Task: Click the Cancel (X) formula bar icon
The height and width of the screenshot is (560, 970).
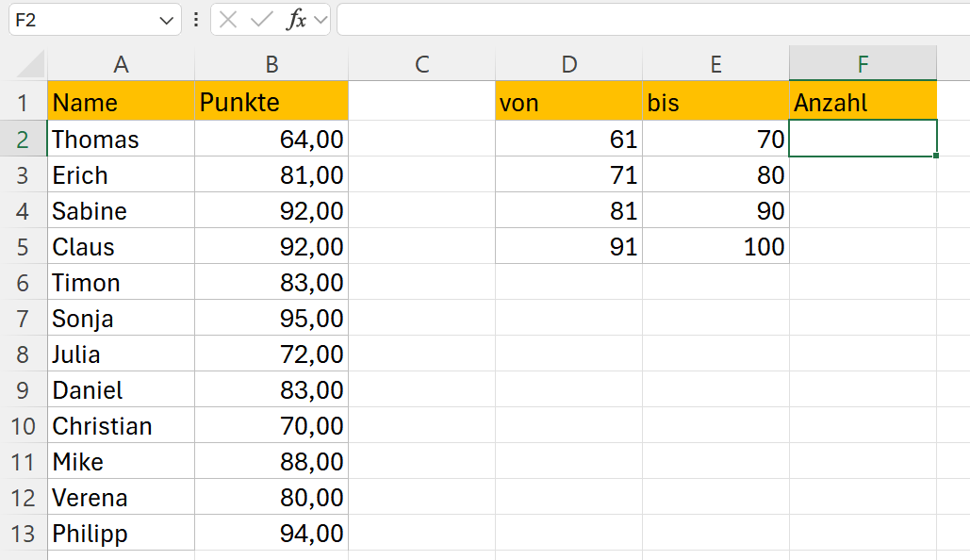Action: [228, 20]
